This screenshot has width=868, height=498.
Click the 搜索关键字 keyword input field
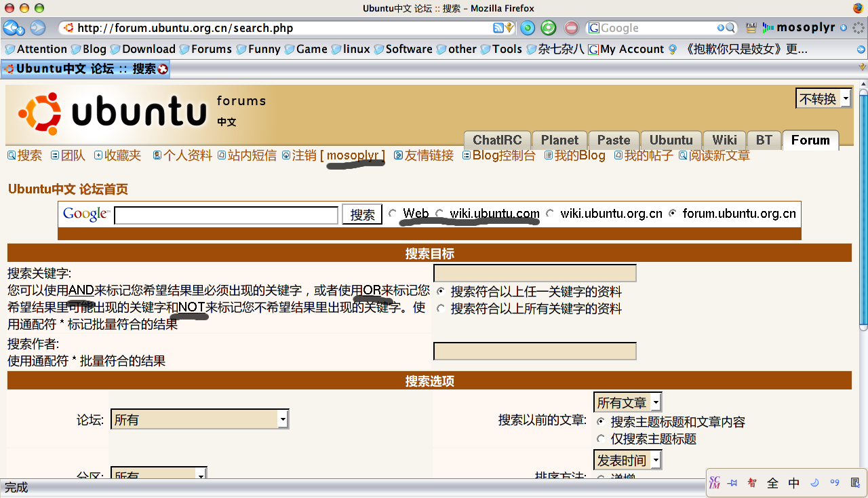tap(534, 273)
